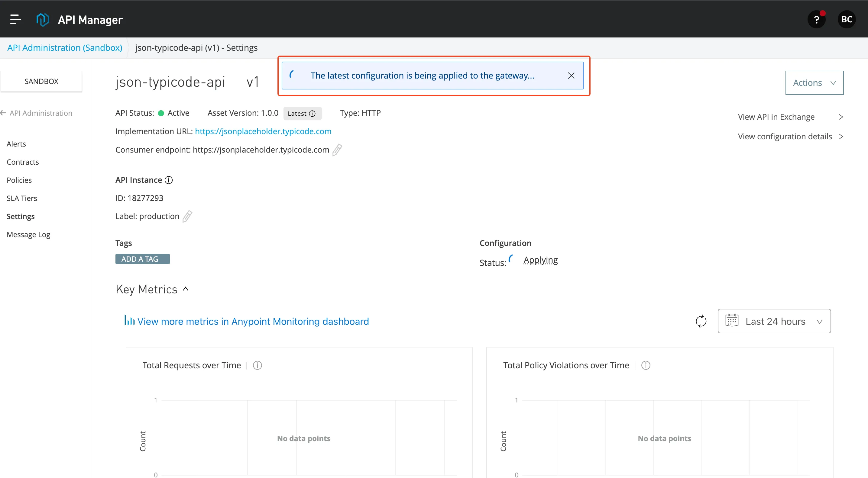
Task: Edit the production label pencil icon
Action: pyautogui.click(x=187, y=216)
